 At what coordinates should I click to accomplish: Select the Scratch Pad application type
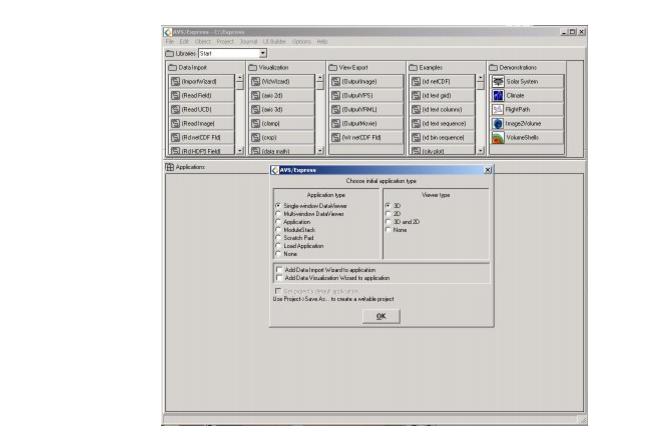tap(278, 236)
